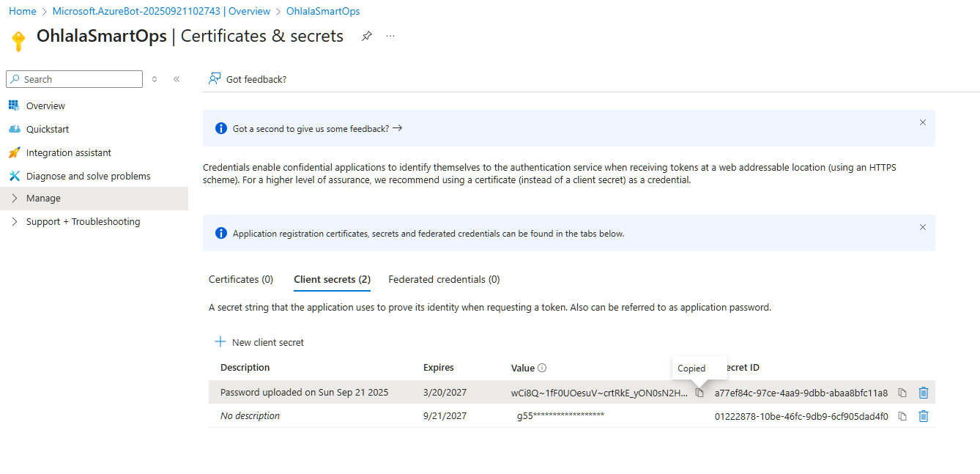Open the more options ellipsis in header
Image resolution: width=980 pixels, height=474 pixels.
(390, 37)
